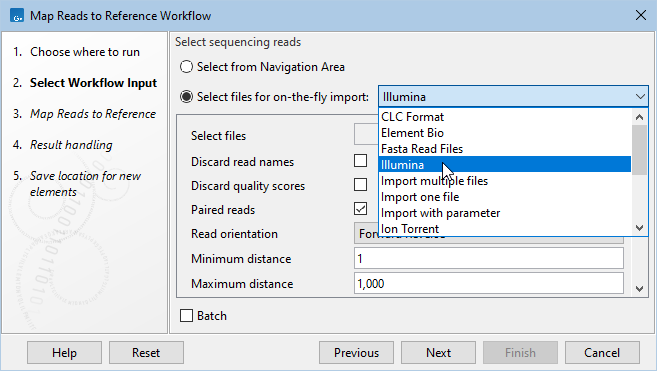Screen dimensions: 657x371
Task: Choose Element Bio in the importer list
Action: point(505,133)
